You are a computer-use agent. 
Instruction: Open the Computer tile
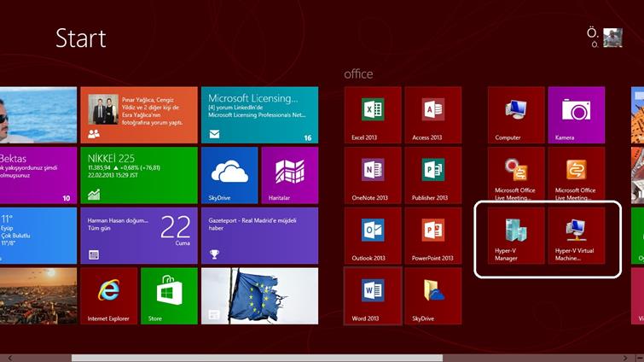[516, 115]
